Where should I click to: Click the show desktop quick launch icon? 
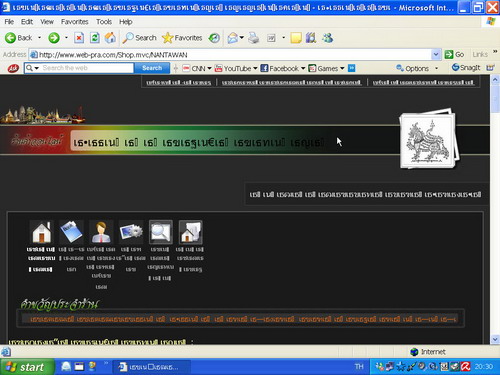click(79, 367)
